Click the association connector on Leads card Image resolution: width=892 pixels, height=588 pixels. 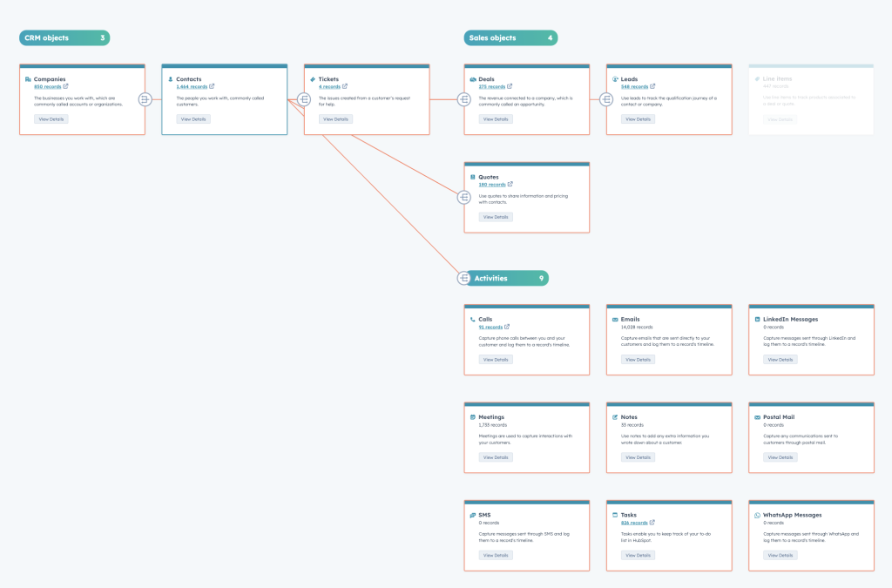coord(606,99)
